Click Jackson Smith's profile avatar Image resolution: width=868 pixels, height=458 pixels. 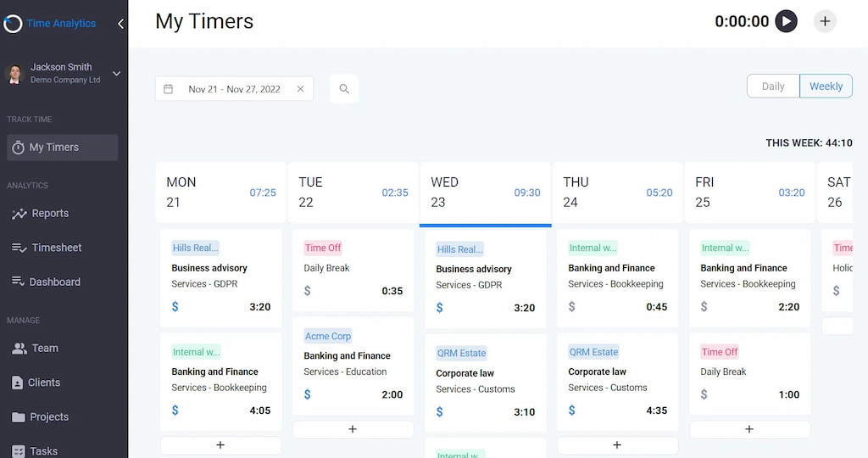point(15,74)
